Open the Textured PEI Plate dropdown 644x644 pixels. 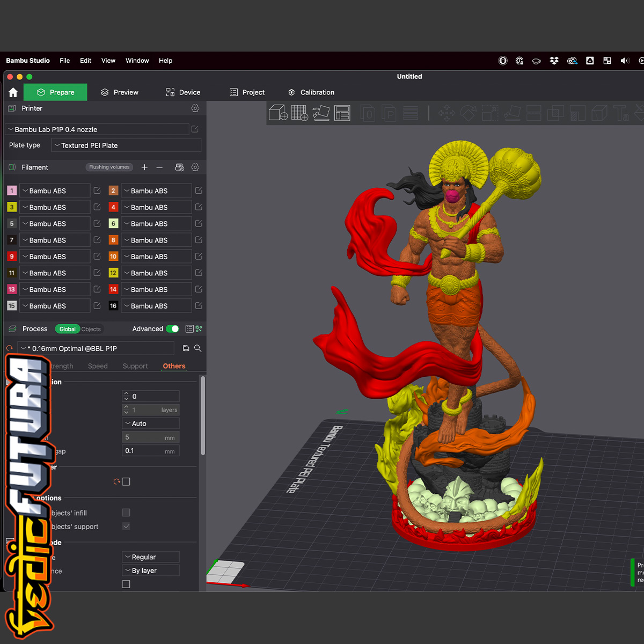click(x=126, y=145)
